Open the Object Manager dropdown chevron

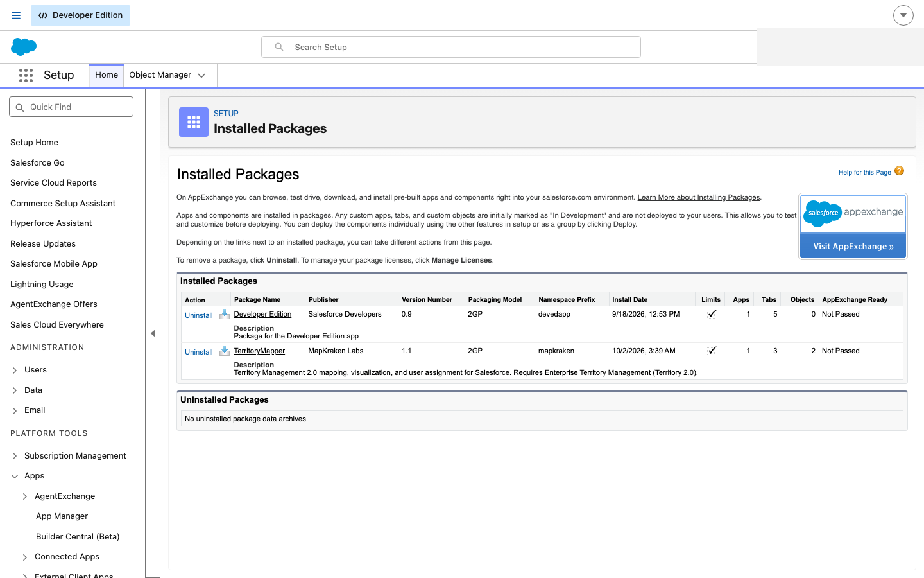(201, 75)
